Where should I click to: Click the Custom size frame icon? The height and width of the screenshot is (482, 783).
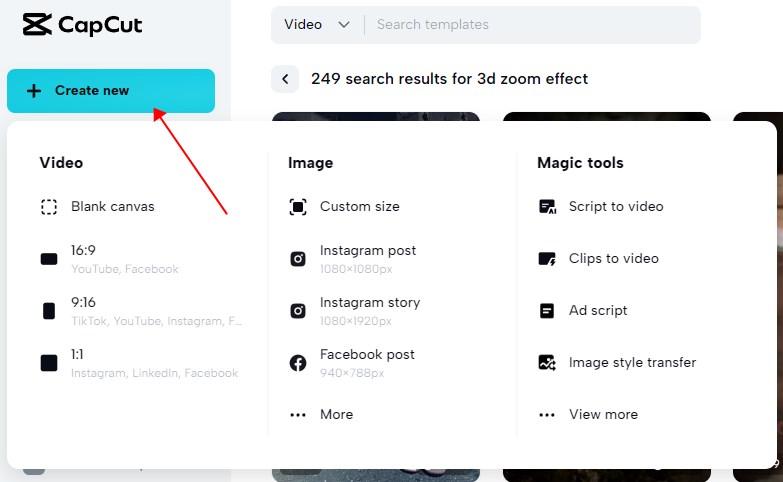(x=298, y=207)
